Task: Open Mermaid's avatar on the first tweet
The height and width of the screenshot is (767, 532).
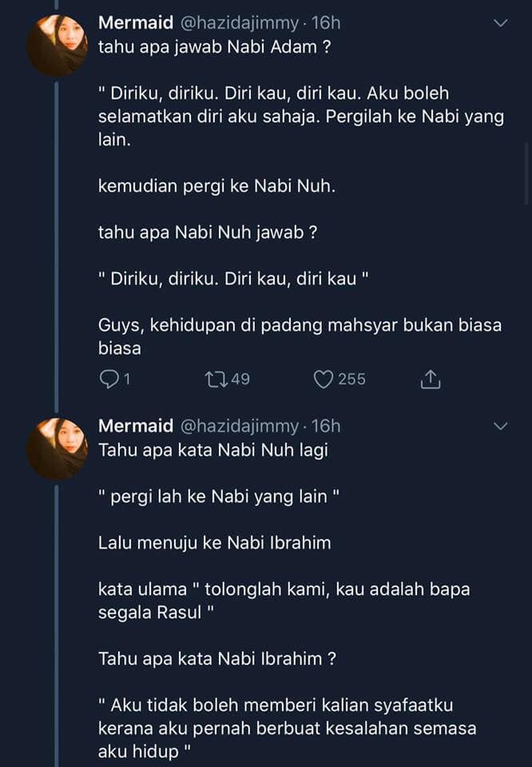Action: [x=57, y=46]
